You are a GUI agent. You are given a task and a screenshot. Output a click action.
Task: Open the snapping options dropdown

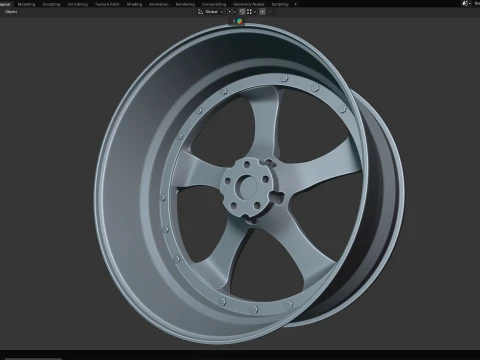coord(251,12)
